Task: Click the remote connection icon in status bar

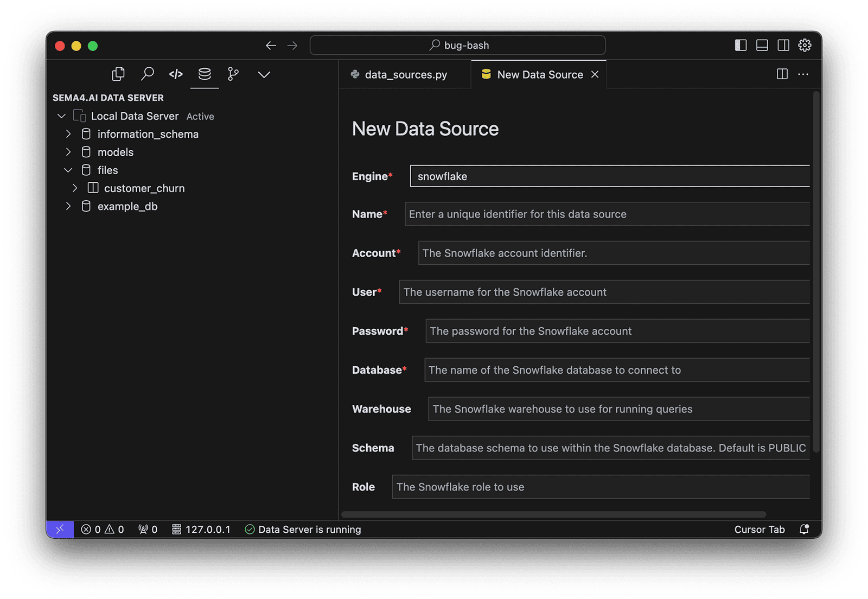Action: pos(60,529)
